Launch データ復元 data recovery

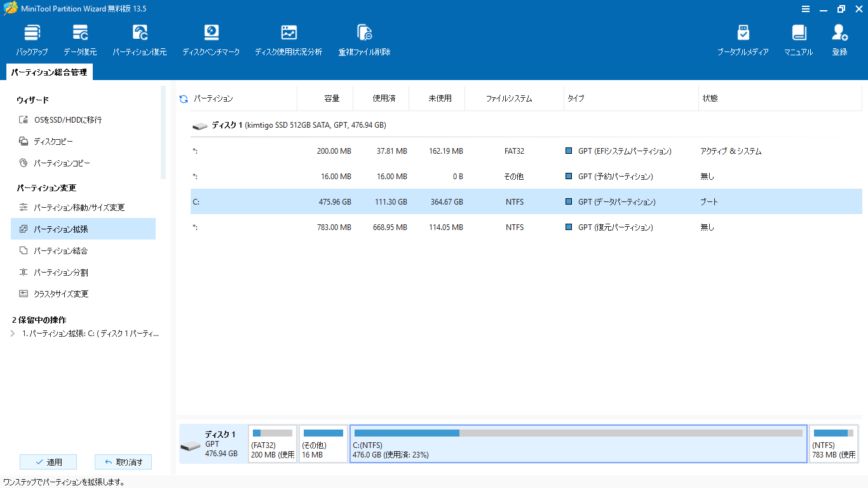(80, 40)
